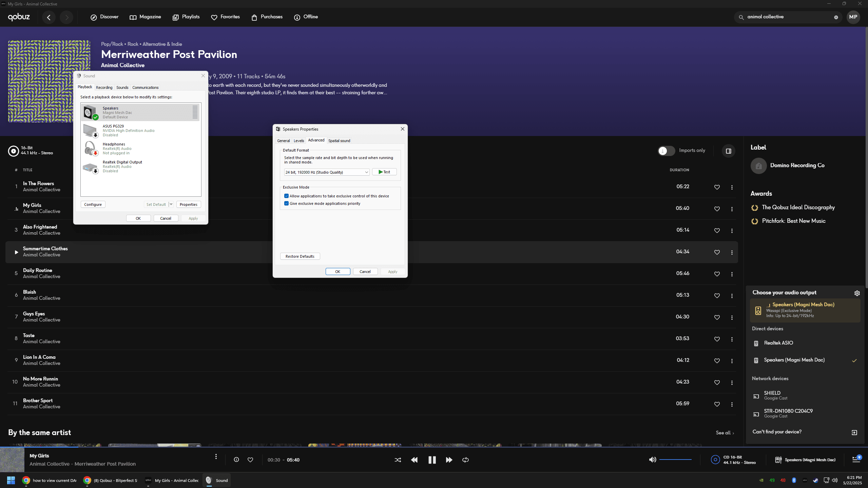868x488 pixels.
Task: Click Restore Defaults in Speakers Properties
Action: pyautogui.click(x=300, y=256)
